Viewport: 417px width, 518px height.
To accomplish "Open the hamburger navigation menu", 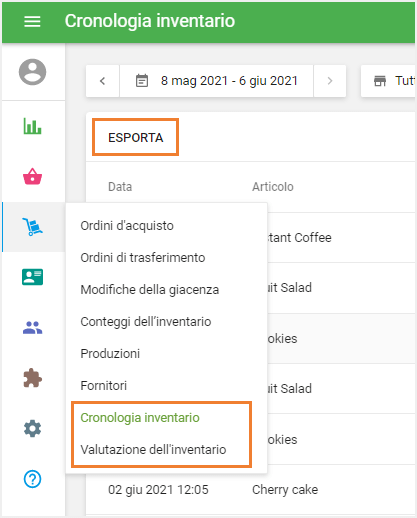I will click(x=32, y=21).
